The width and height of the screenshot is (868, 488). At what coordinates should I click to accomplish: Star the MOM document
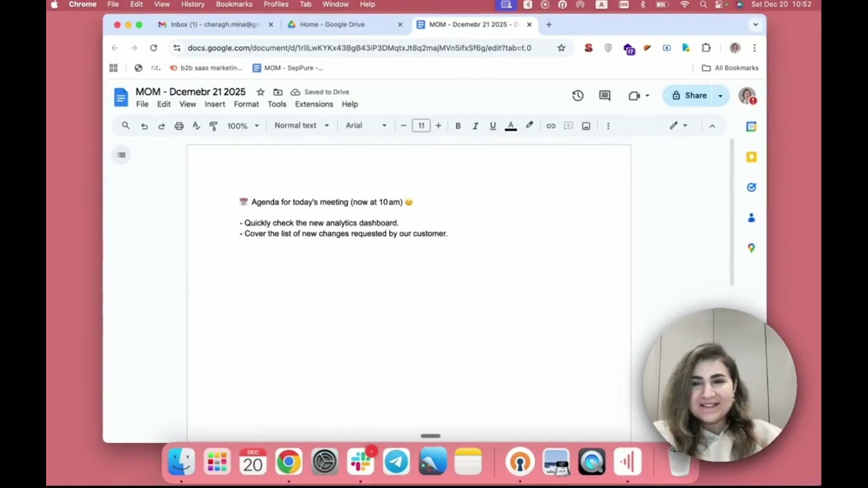(260, 92)
